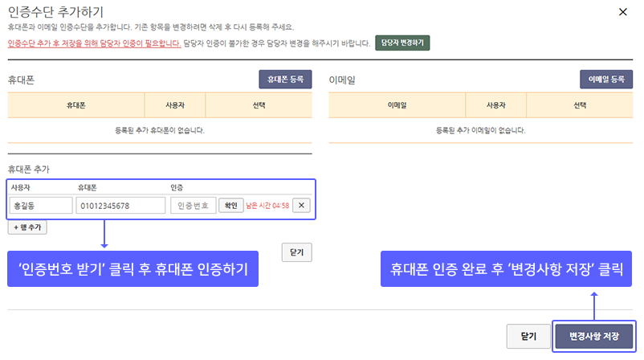
Task: Click the red underlined 담당자 인증 notice text
Action: (x=95, y=43)
